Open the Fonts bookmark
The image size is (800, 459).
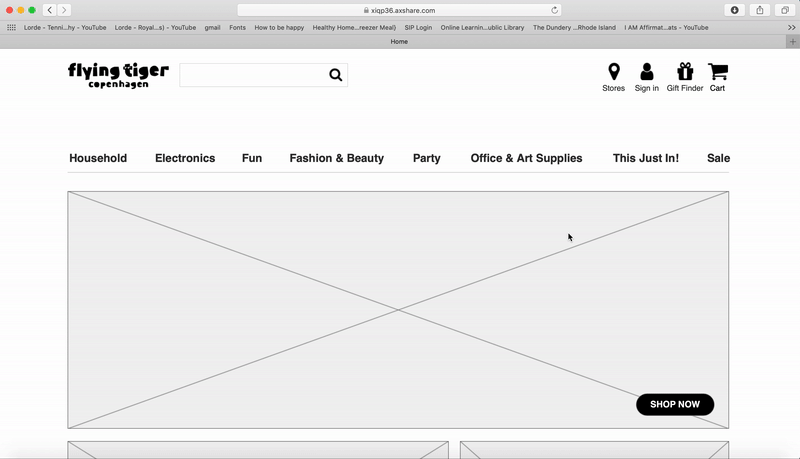pyautogui.click(x=237, y=28)
